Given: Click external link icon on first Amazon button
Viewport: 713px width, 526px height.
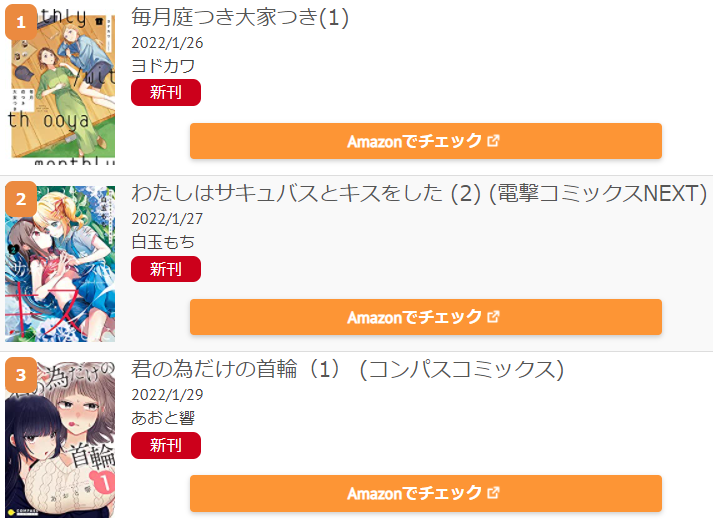Looking at the screenshot, I should point(493,141).
